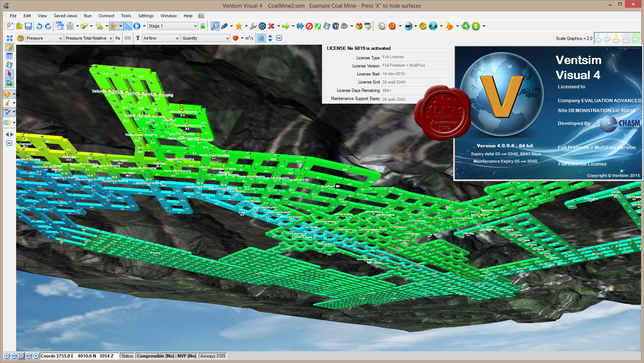The height and width of the screenshot is (363, 644).
Task: Click the blue @ symbol icon
Action: pyautogui.click(x=336, y=26)
